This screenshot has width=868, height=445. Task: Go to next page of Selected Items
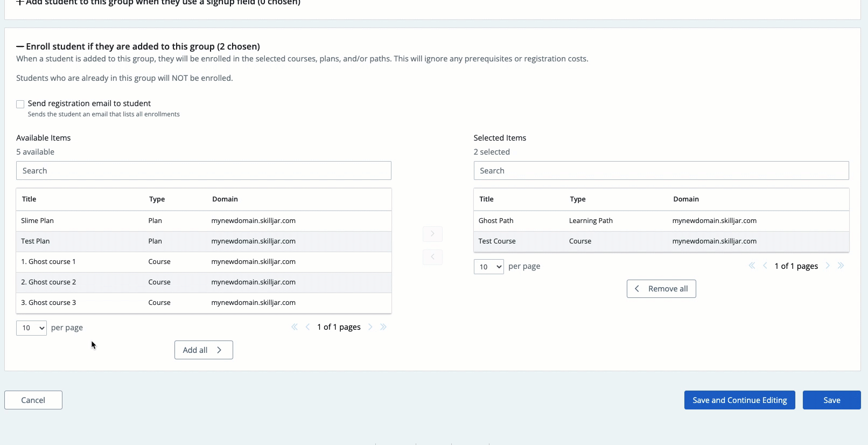[x=828, y=266]
